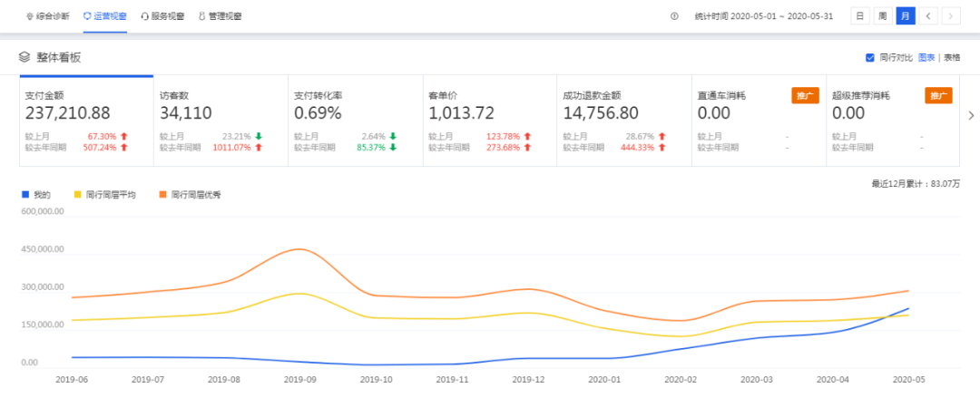The height and width of the screenshot is (407, 980).
Task: Switch to 表格 view
Action: [952, 57]
